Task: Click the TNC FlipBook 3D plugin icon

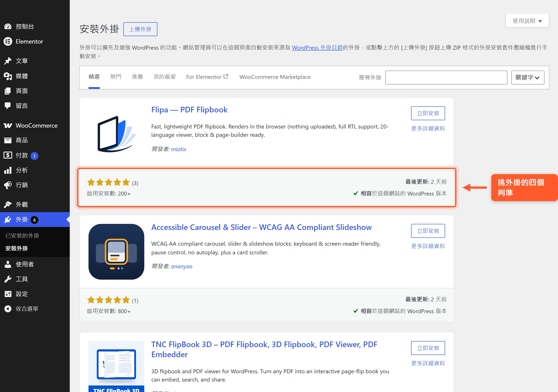Action: click(x=116, y=366)
